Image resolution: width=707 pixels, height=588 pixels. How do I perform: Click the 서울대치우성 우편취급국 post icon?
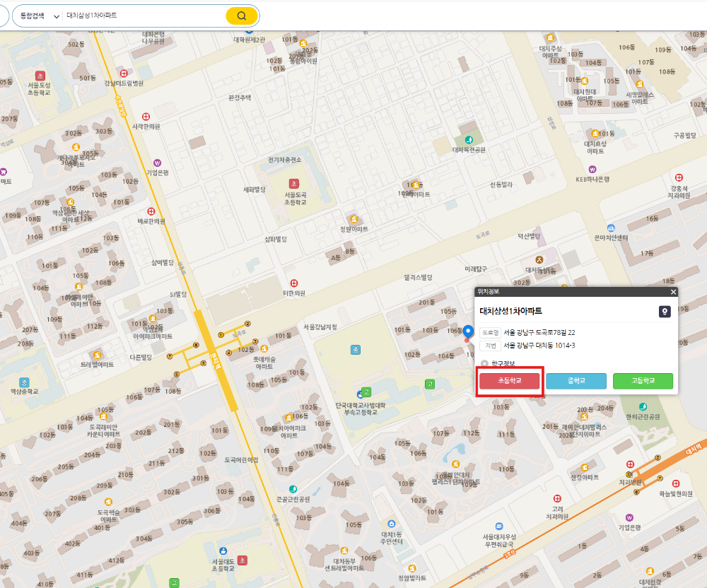499,527
